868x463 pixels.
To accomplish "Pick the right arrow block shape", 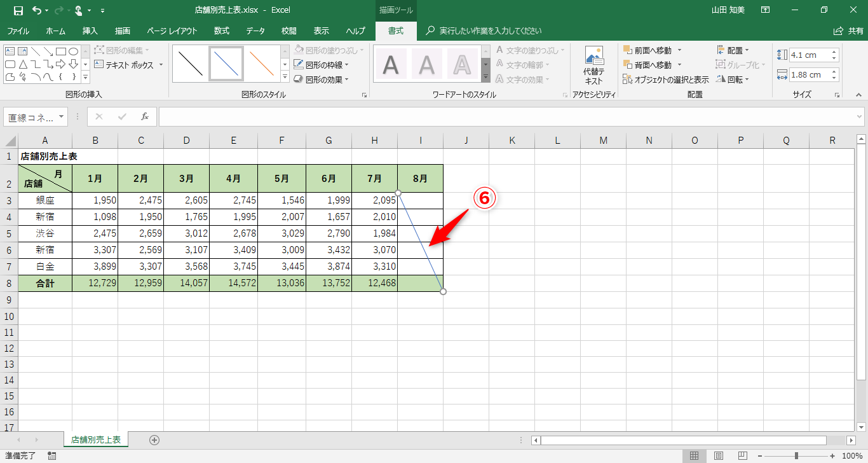I will [61, 64].
